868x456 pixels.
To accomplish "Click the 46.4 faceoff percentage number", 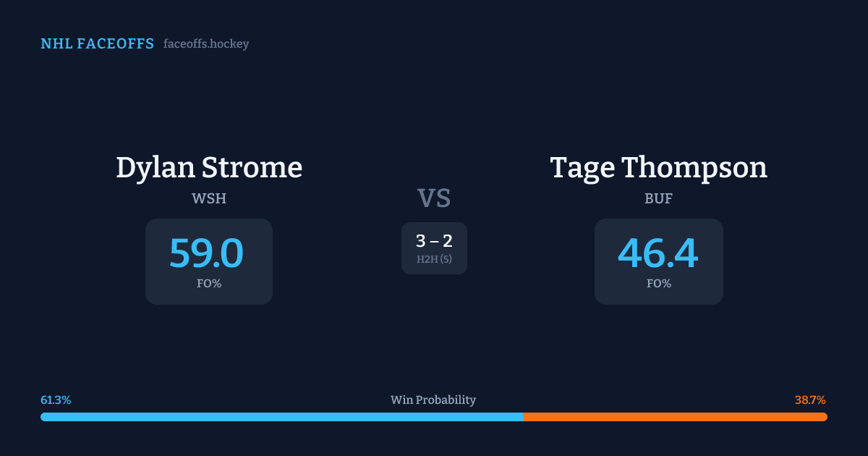I will tap(658, 253).
